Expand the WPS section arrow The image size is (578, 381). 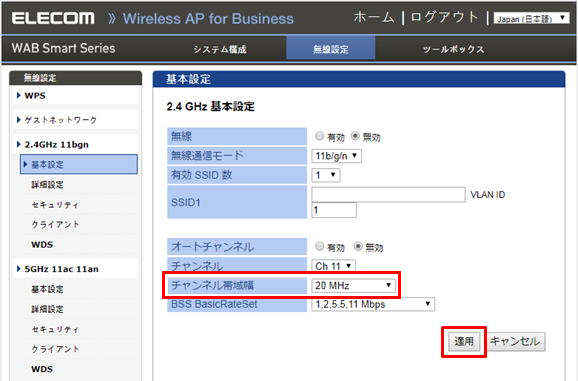[19, 96]
